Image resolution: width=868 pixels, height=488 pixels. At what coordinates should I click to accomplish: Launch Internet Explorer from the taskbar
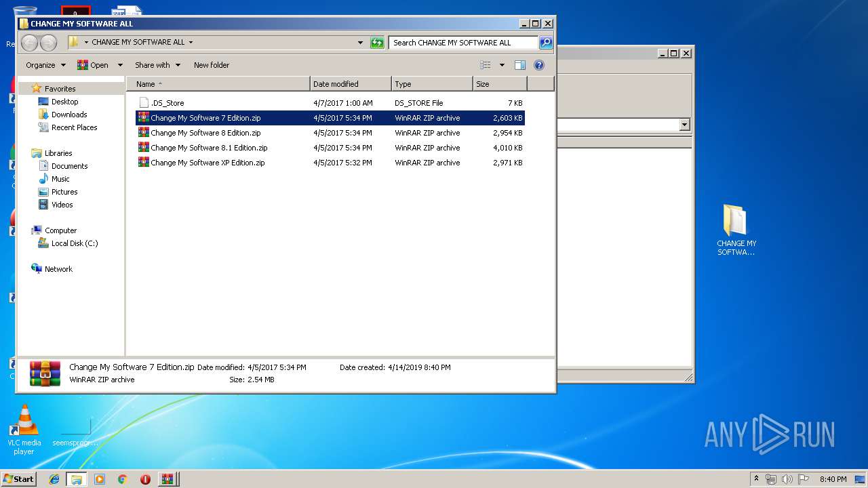coord(54,479)
